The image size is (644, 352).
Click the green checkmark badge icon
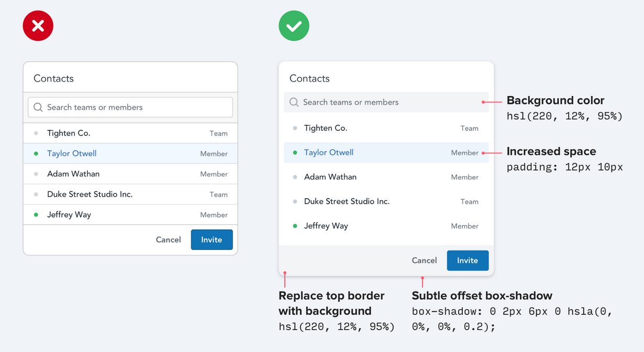pyautogui.click(x=294, y=26)
